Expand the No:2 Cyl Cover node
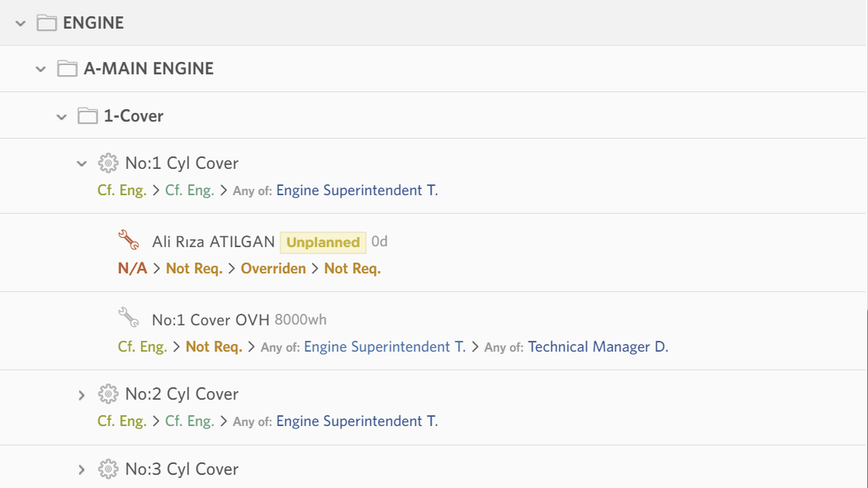 [x=81, y=395]
